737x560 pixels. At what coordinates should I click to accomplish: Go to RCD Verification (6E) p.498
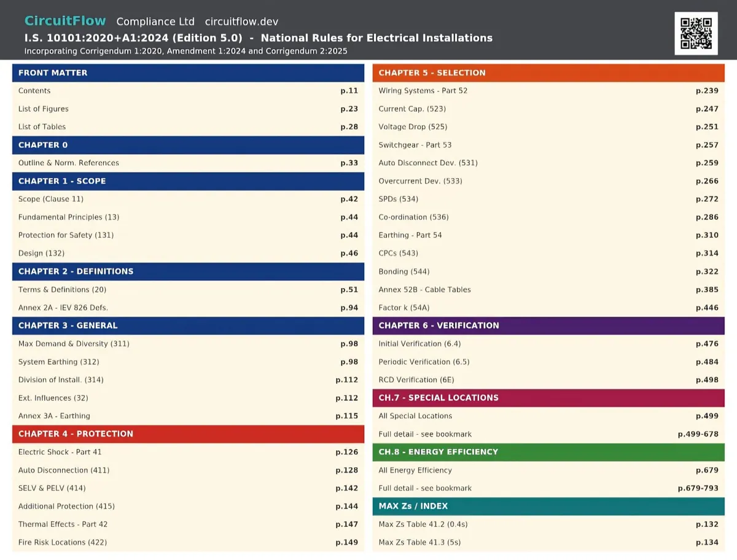(548, 379)
